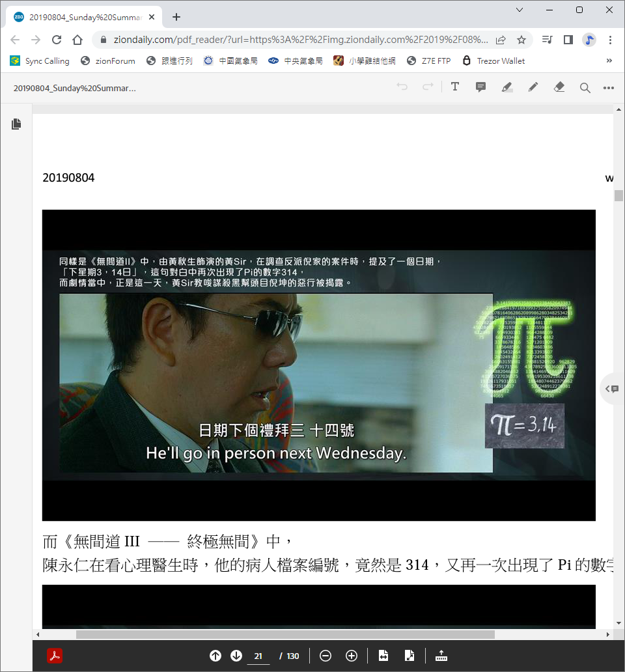Viewport: 625px width, 672px height.
Task: Open the media control playlist icon
Action: point(547,40)
